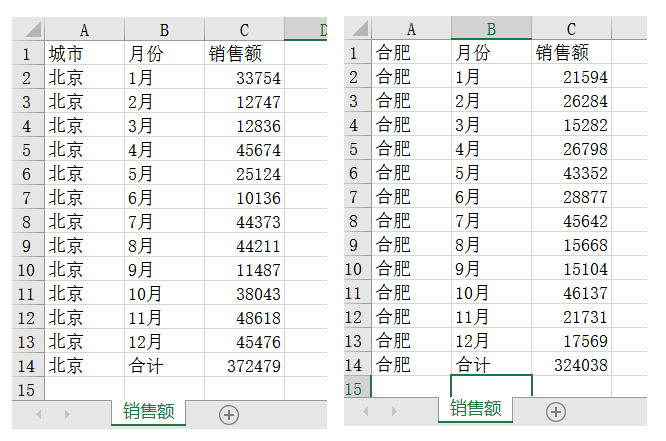Click the next-sheet arrow in the 北京 workbook

[67, 414]
